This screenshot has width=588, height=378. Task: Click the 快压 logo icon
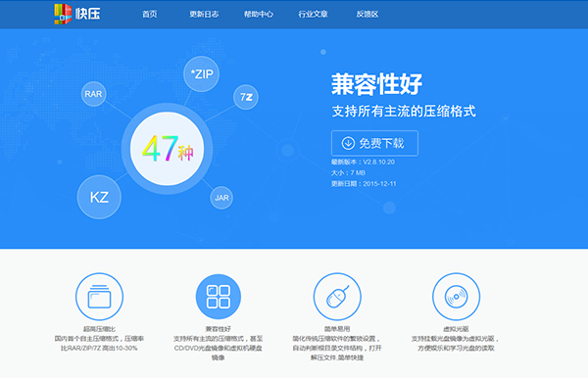pos(63,14)
